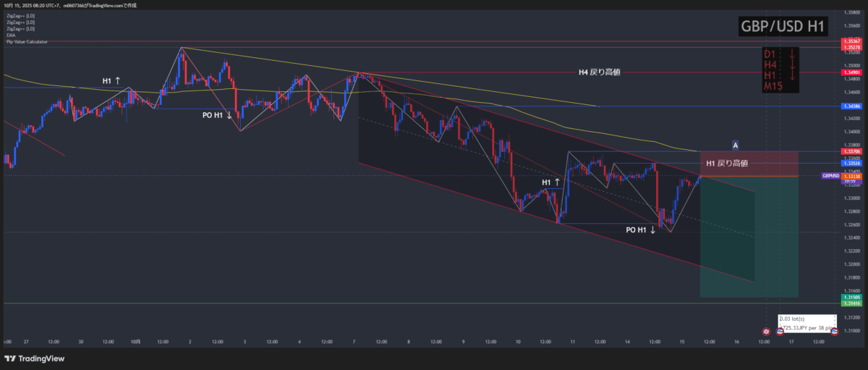This screenshot has width=868, height=370.
Task: Select the third ZigZag++ [LD] indicator
Action: point(20,28)
